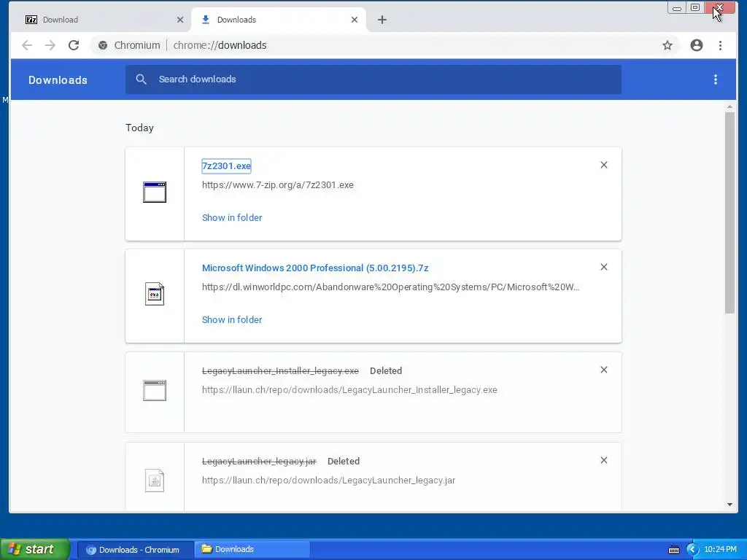Click the Chromium site info icon
Viewport: 747px width, 560px height.
tap(102, 45)
